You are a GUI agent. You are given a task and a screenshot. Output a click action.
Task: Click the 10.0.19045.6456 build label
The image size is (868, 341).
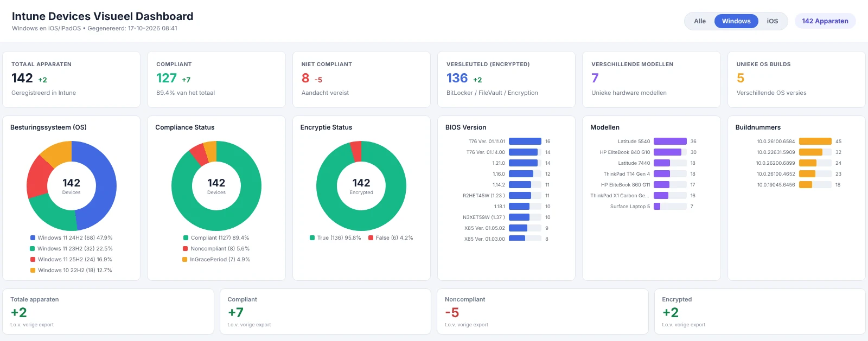[x=776, y=185]
